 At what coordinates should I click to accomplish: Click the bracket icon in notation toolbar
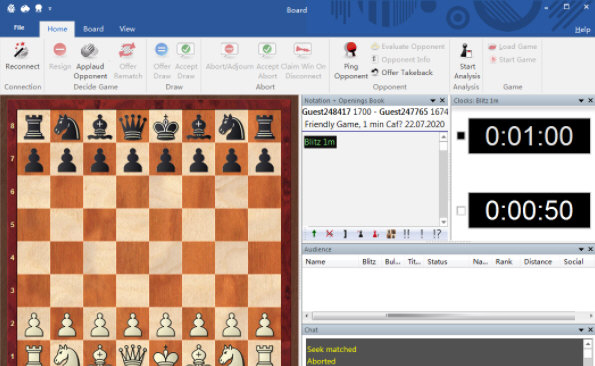click(x=345, y=234)
